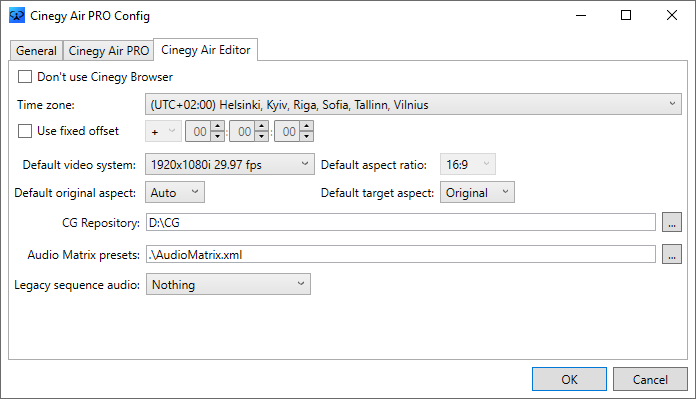Viewport: 696px width, 399px height.
Task: Increase offset minutes with up arrow
Action: 262,126
